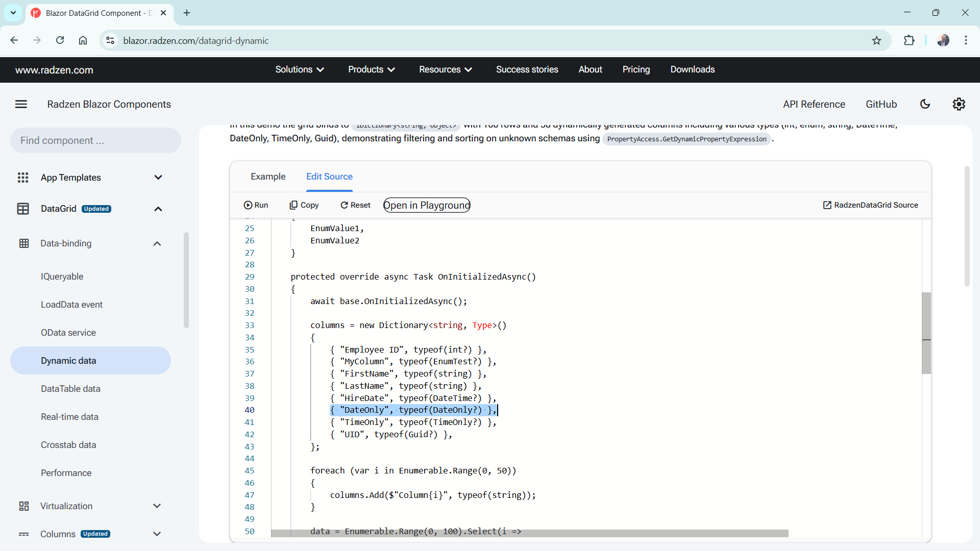Toggle dark mode moon icon
The height and width of the screenshot is (551, 980).
[x=925, y=104]
